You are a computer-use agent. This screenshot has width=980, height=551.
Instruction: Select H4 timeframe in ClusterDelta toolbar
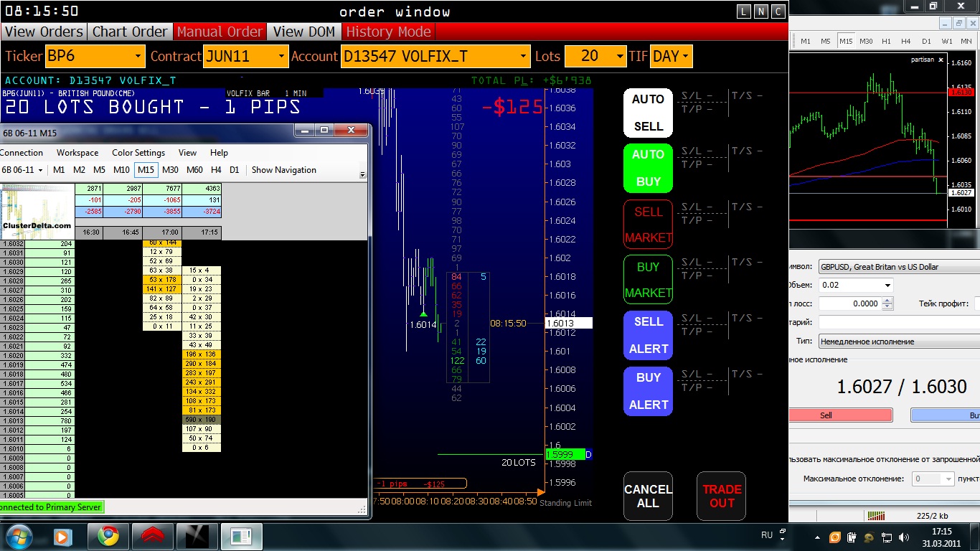point(216,170)
